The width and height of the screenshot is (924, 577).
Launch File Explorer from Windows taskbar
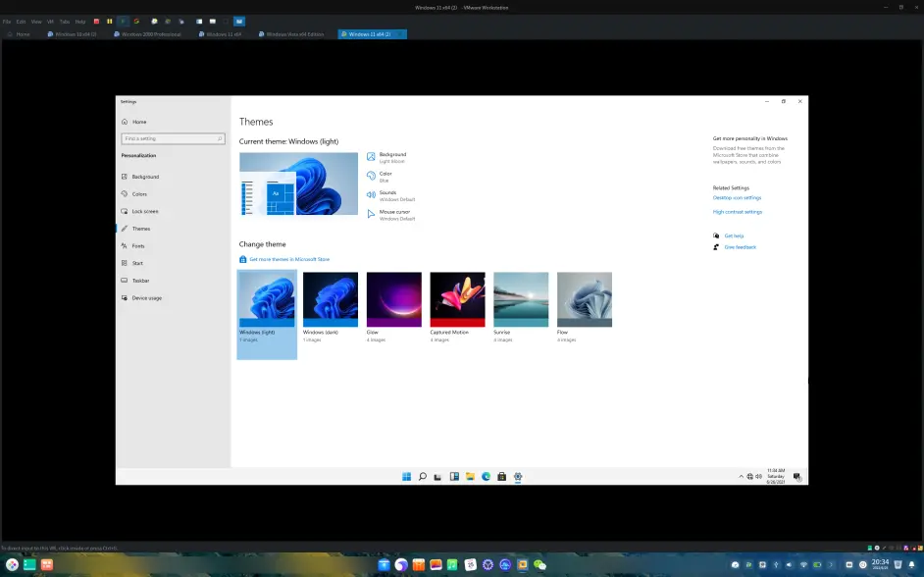click(x=470, y=476)
